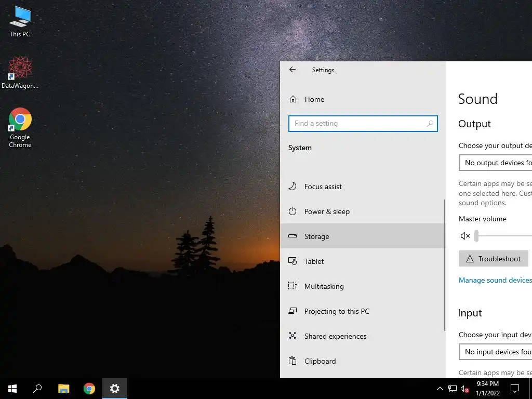
Task: Open Power & sleep settings
Action: (362, 211)
